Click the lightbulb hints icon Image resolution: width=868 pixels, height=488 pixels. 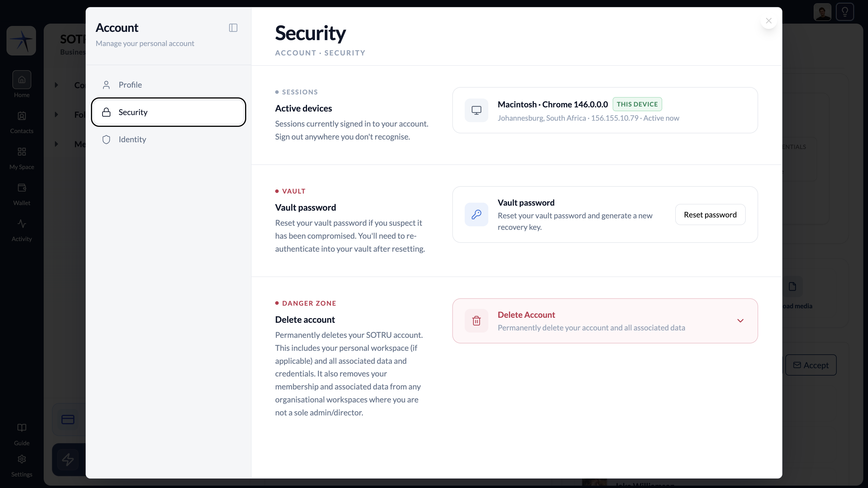(x=845, y=12)
